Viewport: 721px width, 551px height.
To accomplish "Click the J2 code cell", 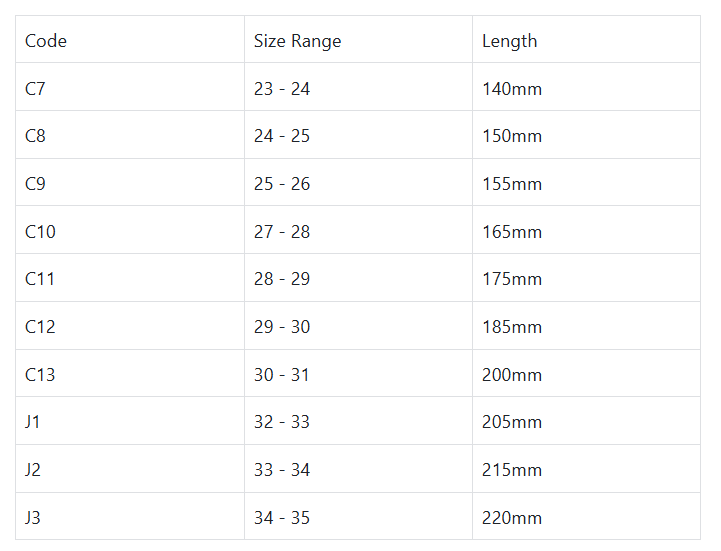I will [33, 470].
